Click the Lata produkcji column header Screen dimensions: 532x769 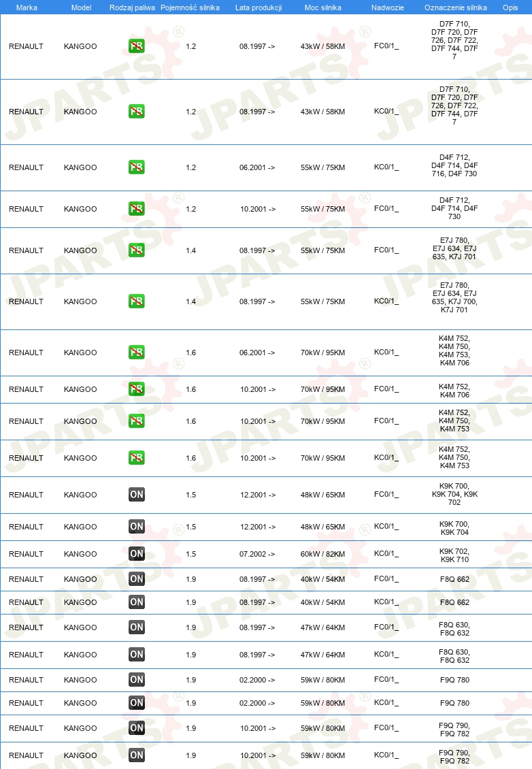click(x=259, y=7)
